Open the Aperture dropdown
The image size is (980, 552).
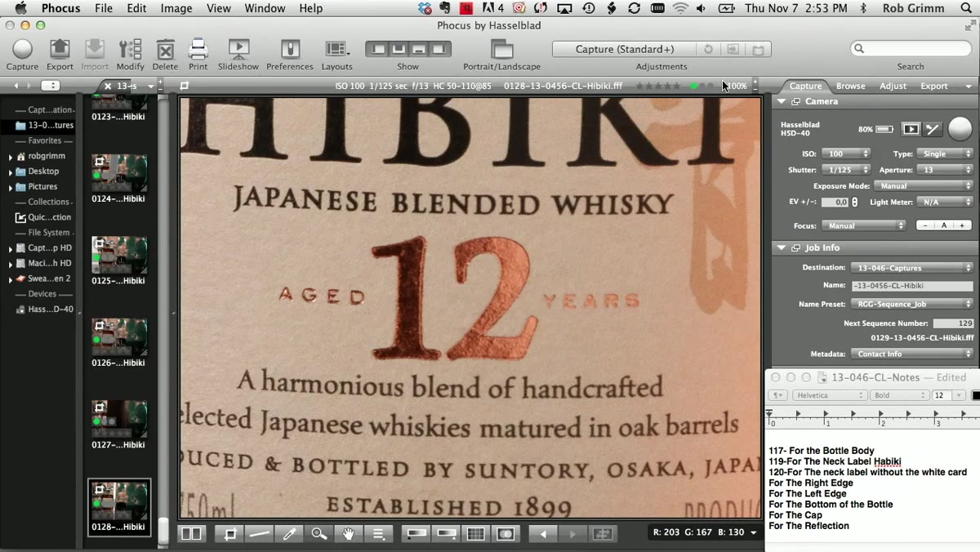[944, 170]
